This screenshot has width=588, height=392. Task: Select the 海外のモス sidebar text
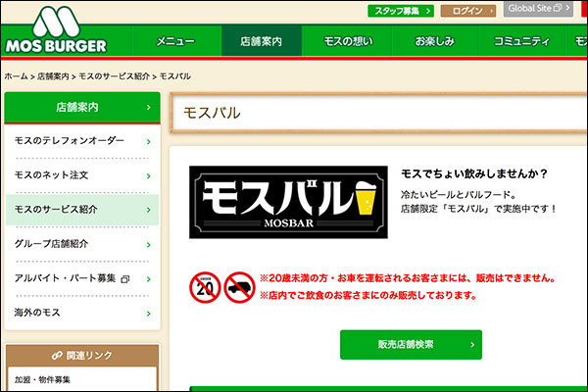click(x=37, y=313)
